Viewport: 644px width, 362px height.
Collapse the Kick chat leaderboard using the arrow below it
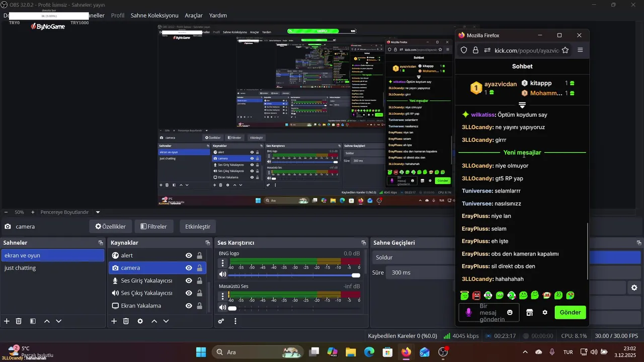tap(522, 105)
